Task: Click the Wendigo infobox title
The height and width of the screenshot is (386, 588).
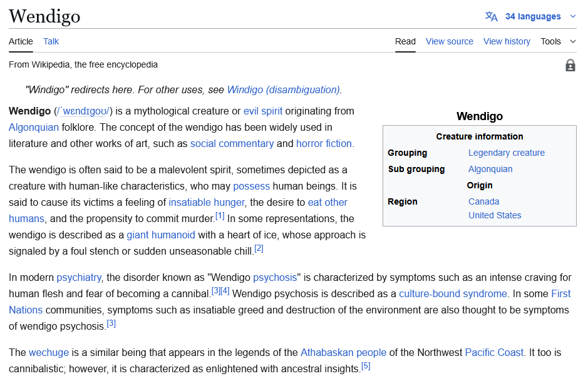Action: point(480,116)
